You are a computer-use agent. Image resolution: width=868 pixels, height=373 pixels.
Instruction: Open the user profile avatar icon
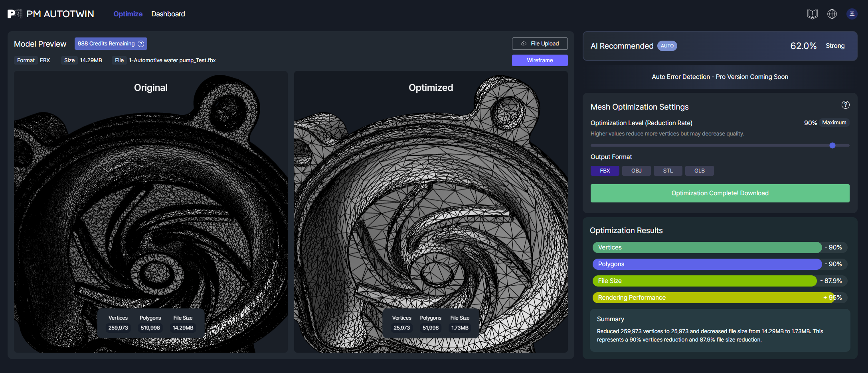(x=852, y=14)
